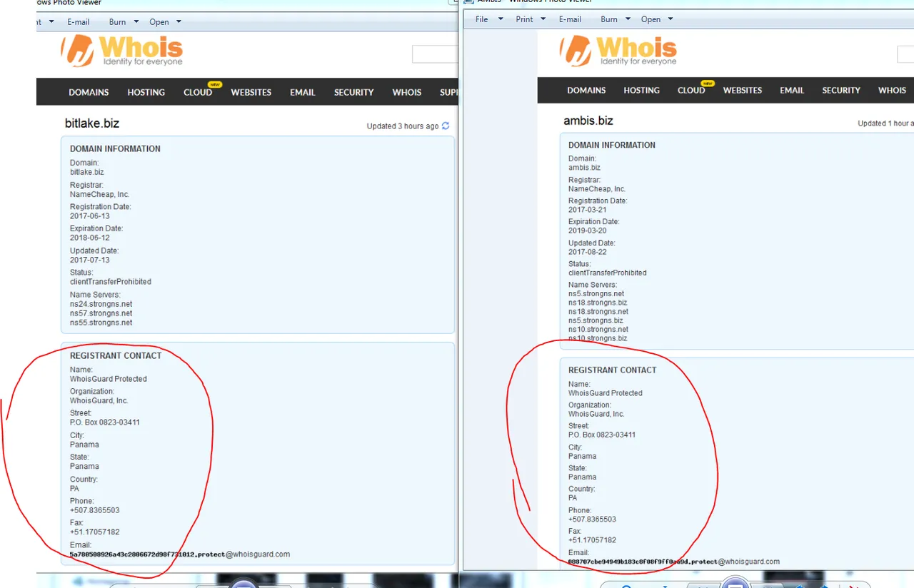Click the search box on the bitlake.biz Whois page
The width and height of the screenshot is (914, 588).
435,54
